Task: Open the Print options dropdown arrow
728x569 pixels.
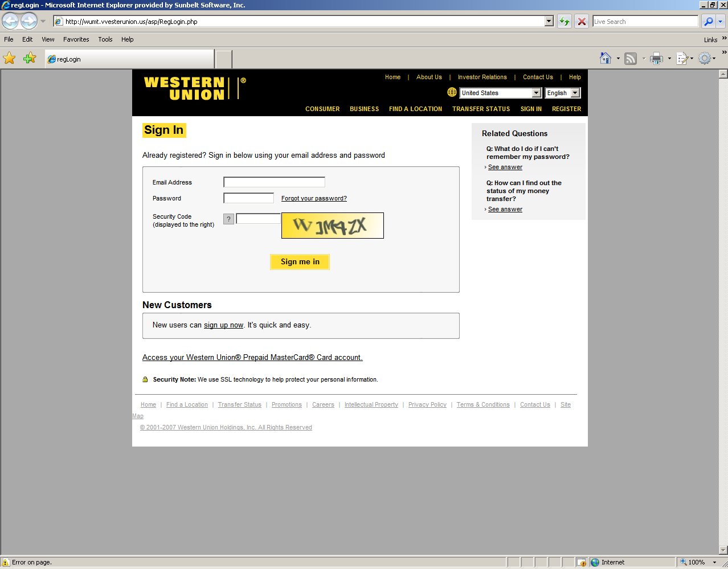Action: pyautogui.click(x=669, y=58)
